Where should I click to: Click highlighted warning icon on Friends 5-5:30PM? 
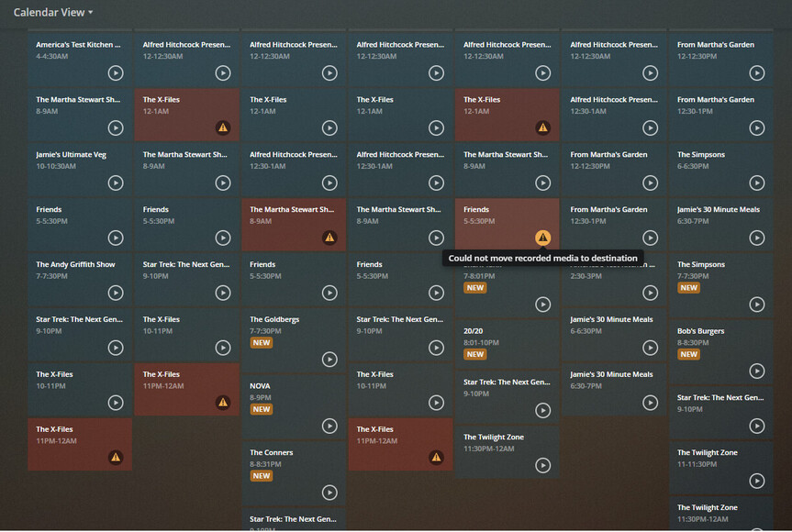(x=543, y=238)
